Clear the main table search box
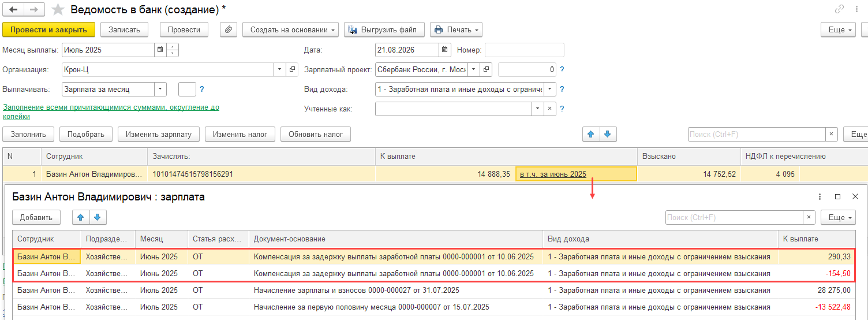This screenshot has height=320, width=868. [x=832, y=135]
